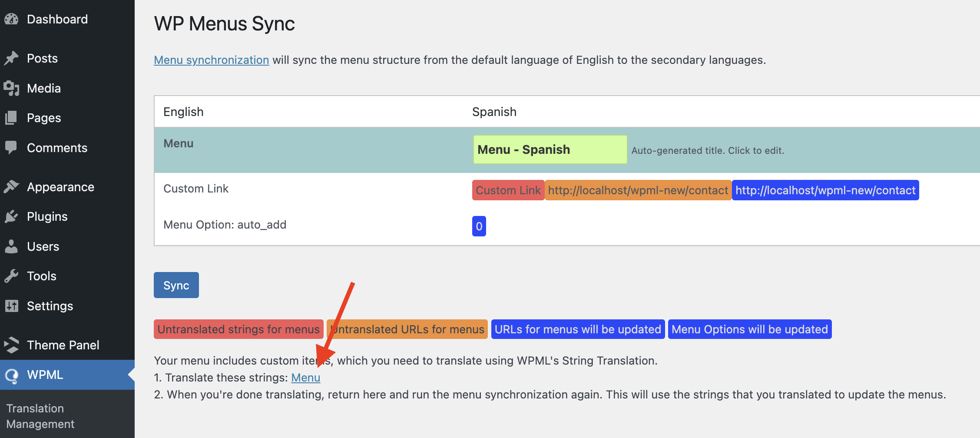The width and height of the screenshot is (980, 438).
Task: Click the Comments speech bubble icon
Action: pyautogui.click(x=11, y=148)
